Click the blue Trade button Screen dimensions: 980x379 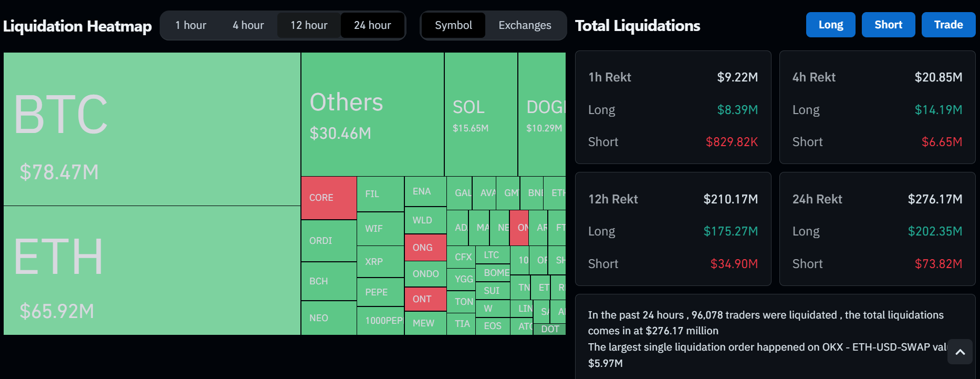[948, 25]
